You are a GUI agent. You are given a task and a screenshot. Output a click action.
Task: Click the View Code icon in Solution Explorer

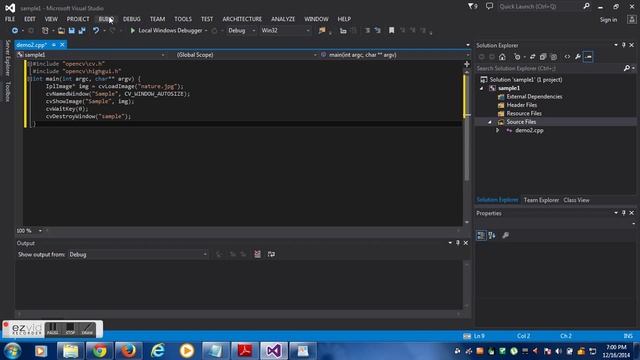[x=567, y=57]
